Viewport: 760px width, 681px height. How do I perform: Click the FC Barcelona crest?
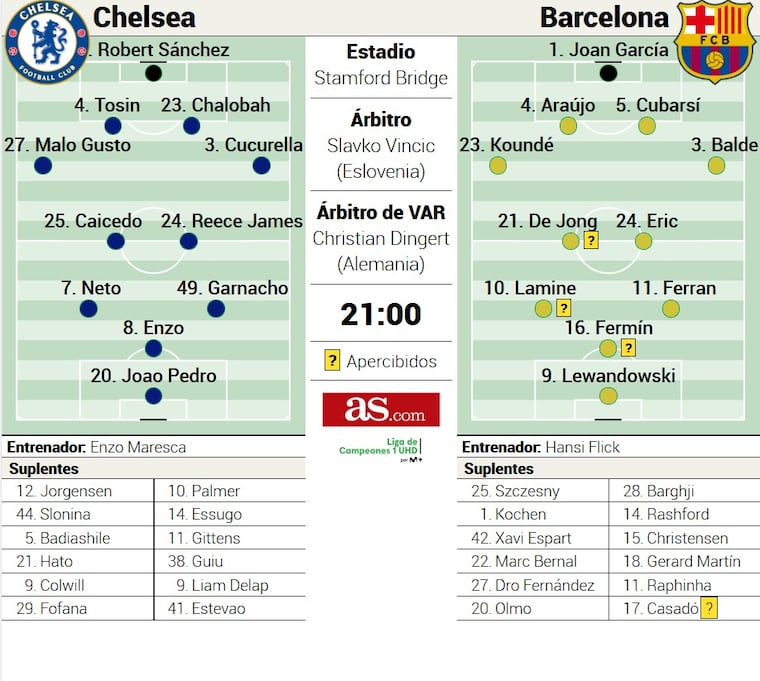pyautogui.click(x=713, y=41)
